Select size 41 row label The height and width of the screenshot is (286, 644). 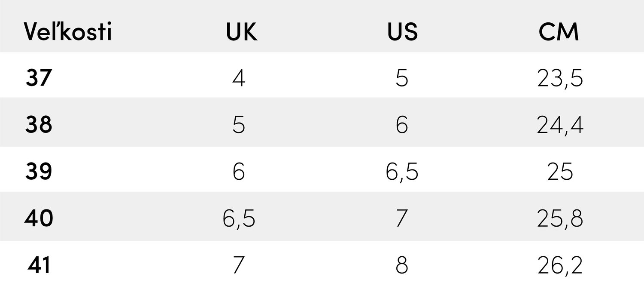click(x=39, y=265)
